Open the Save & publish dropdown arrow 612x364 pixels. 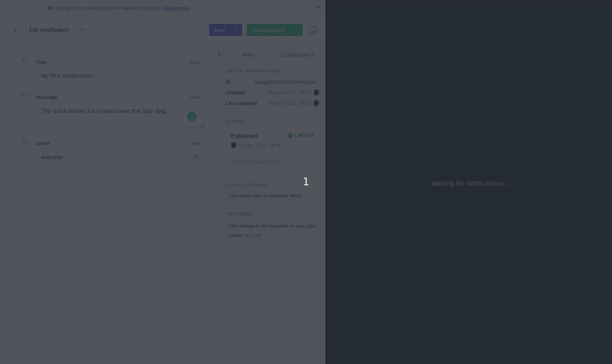296,30
